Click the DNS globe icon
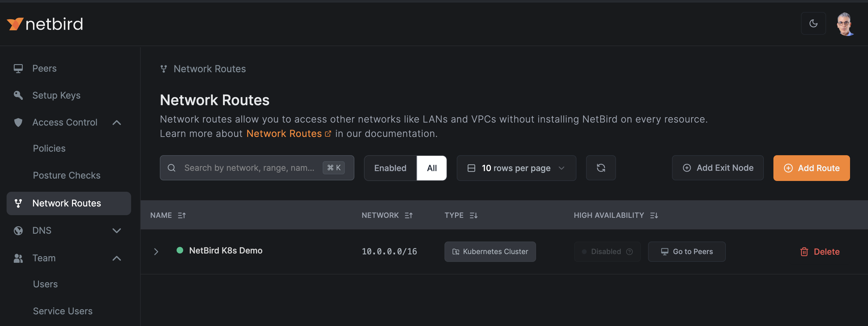The height and width of the screenshot is (326, 868). coord(19,230)
